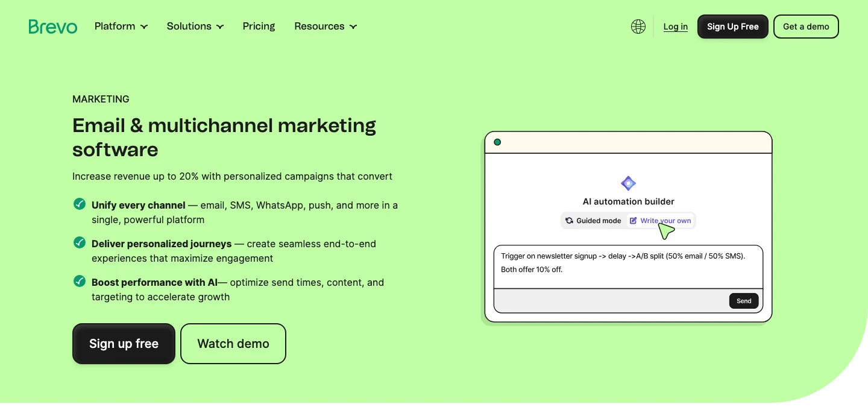This screenshot has height=407, width=868.
Task: Expand the Resources menu
Action: pos(325,27)
